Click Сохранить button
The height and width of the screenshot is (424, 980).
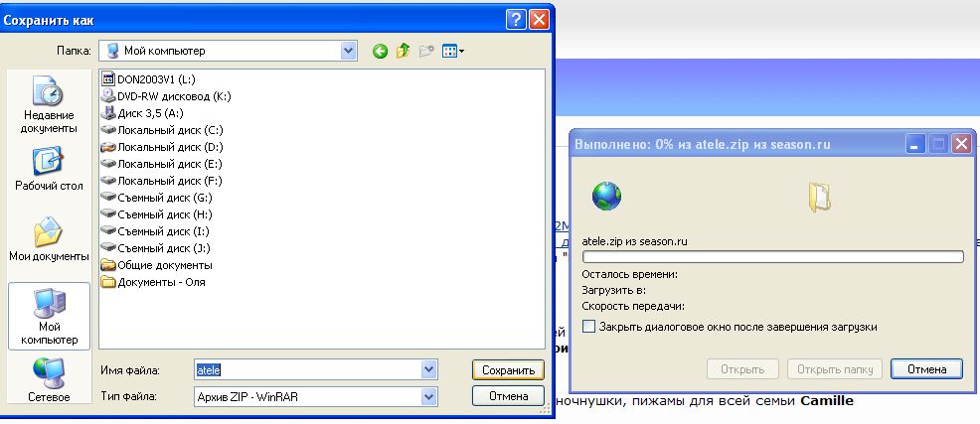(508, 369)
